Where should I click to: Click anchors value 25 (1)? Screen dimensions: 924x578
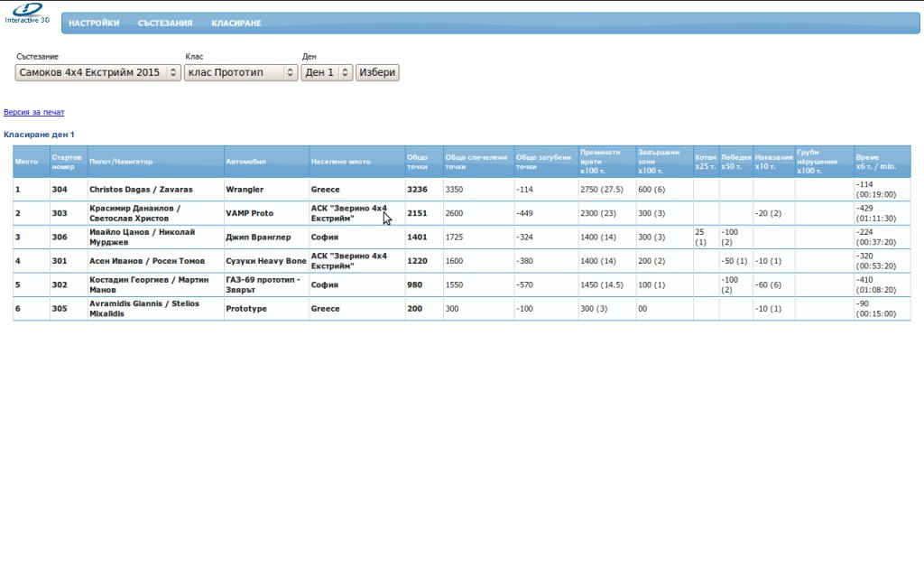pyautogui.click(x=701, y=238)
